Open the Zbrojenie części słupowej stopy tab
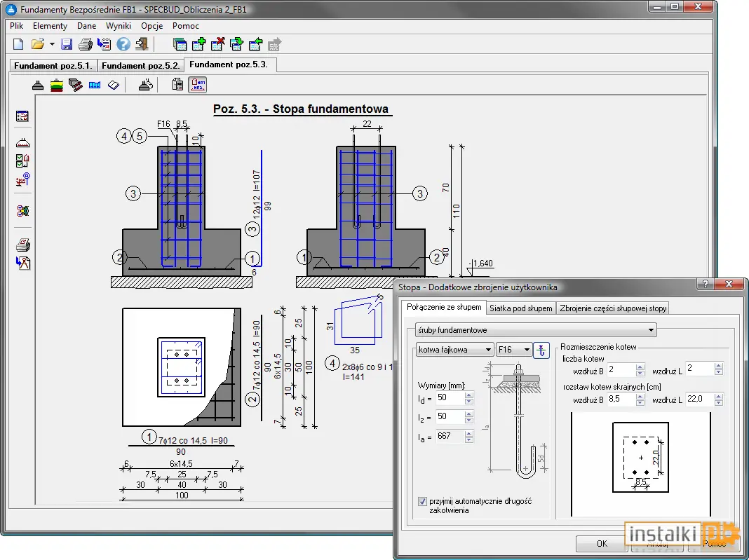This screenshot has width=749, height=560. [613, 308]
